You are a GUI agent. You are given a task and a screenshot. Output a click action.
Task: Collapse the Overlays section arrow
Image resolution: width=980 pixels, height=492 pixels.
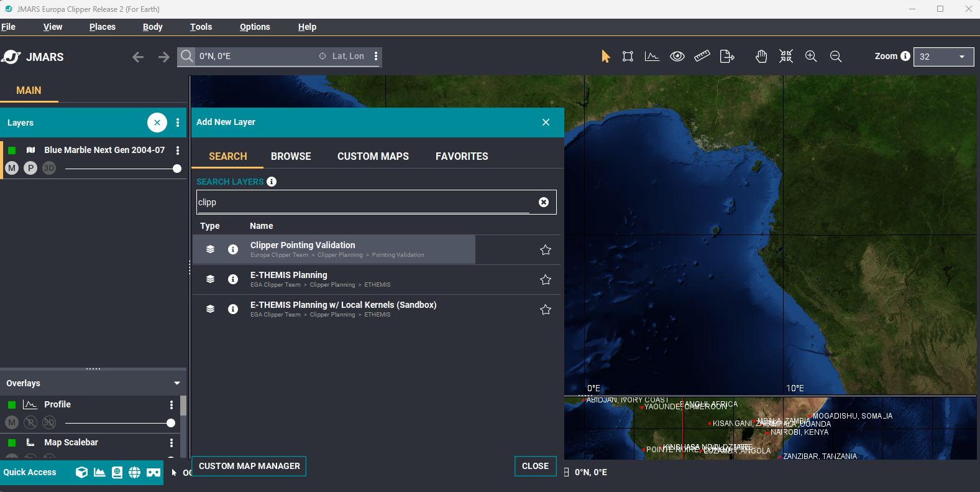click(177, 383)
